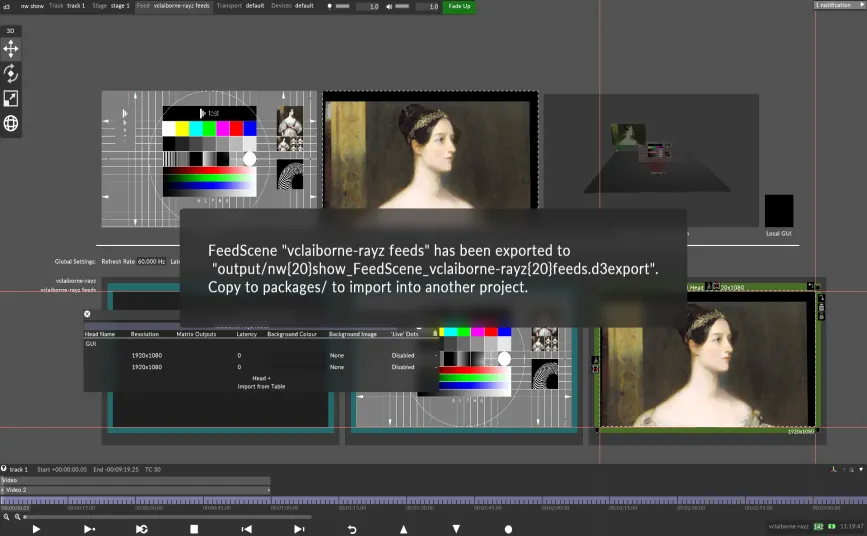The width and height of the screenshot is (867, 536).
Task: Open the notification dropdown at top right
Action: tap(838, 5)
